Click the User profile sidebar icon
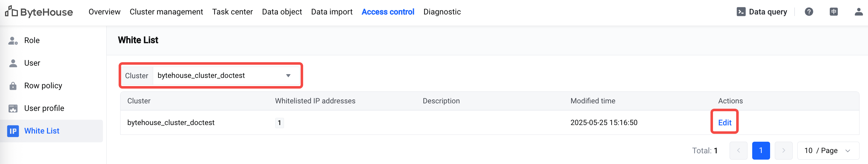This screenshot has width=868, height=164. [x=13, y=108]
